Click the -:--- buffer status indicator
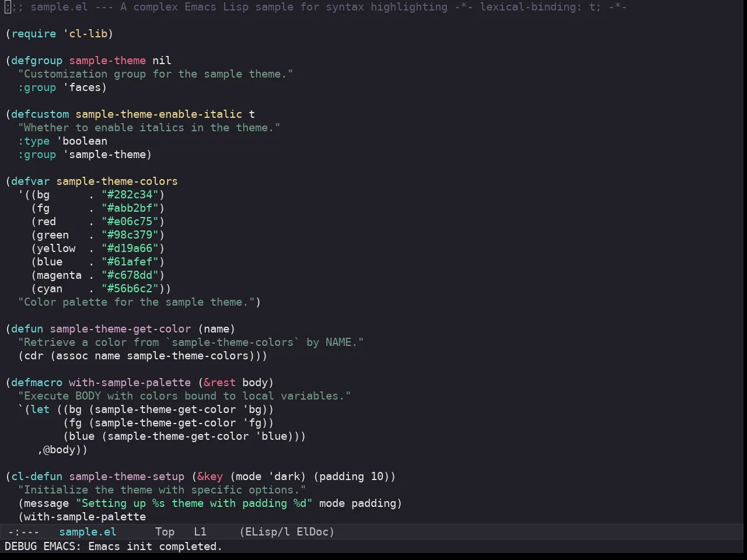 click(x=23, y=532)
